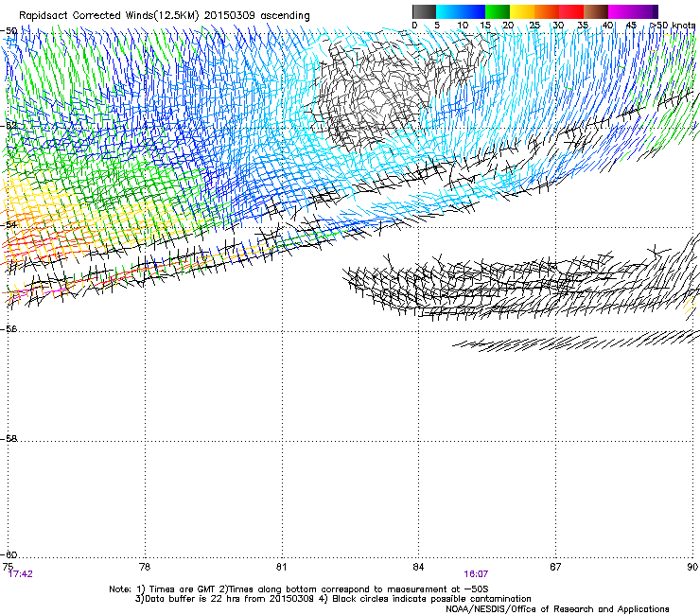Screen dimensions: 700x615
Task: Choose the orange 25-30 knots legend swatch
Action: 547,11
